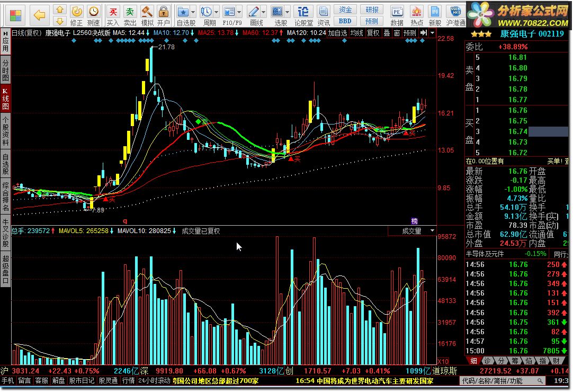Open the 测速 speed test tool
Image resolution: width=573 pixels, height=392 pixels.
[x=94, y=15]
